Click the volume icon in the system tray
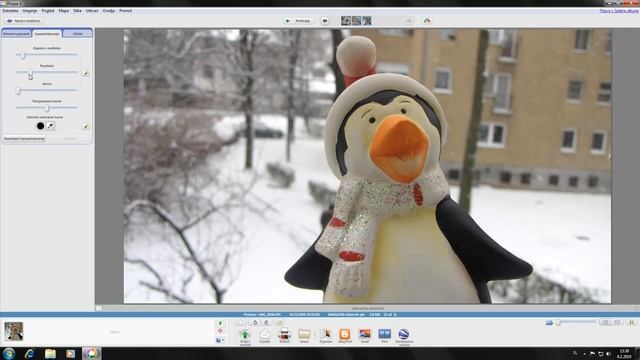This screenshot has width=640, height=360. [x=609, y=354]
